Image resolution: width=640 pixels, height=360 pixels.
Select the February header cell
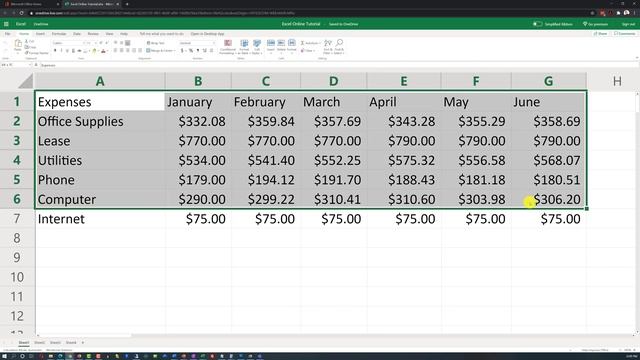(x=266, y=102)
